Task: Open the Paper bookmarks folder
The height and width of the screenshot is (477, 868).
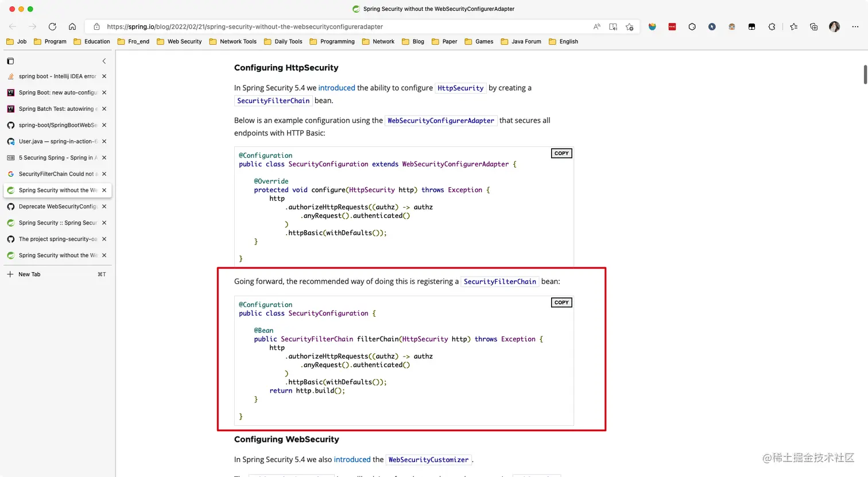Action: pos(444,41)
